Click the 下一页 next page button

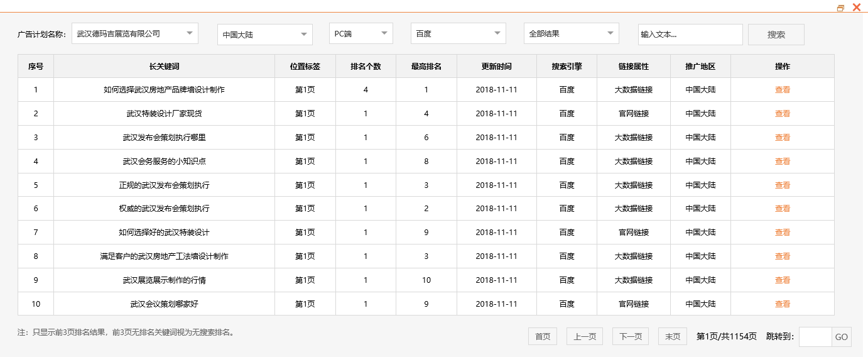point(631,336)
